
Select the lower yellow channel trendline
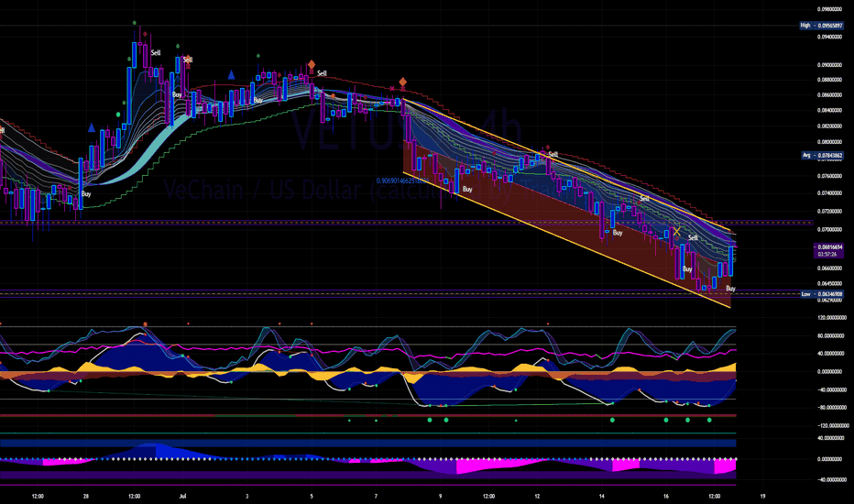(566, 240)
